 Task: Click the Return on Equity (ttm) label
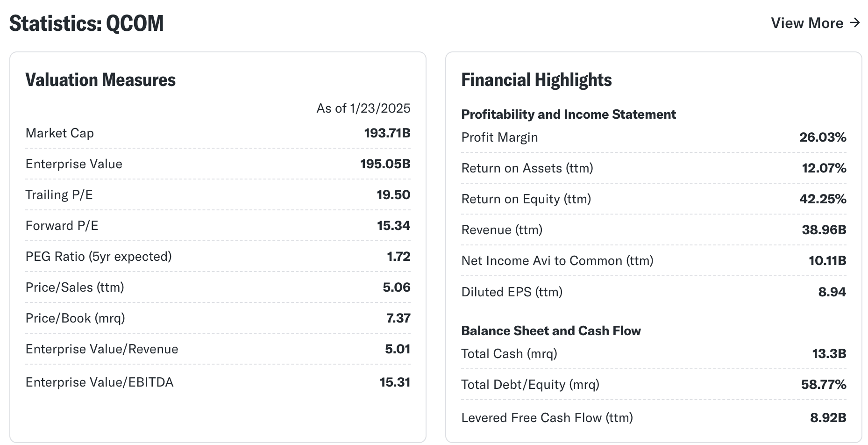tap(526, 199)
